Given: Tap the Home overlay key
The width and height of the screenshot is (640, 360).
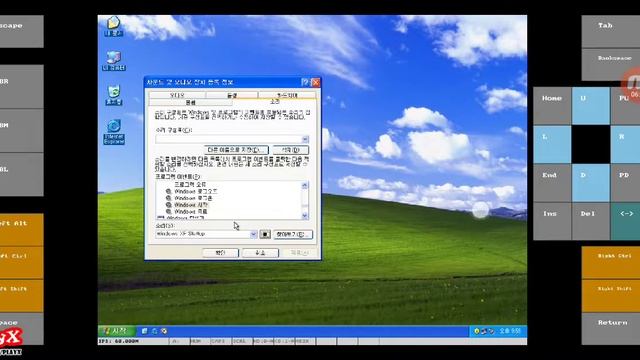Looking at the screenshot, I should [552, 105].
